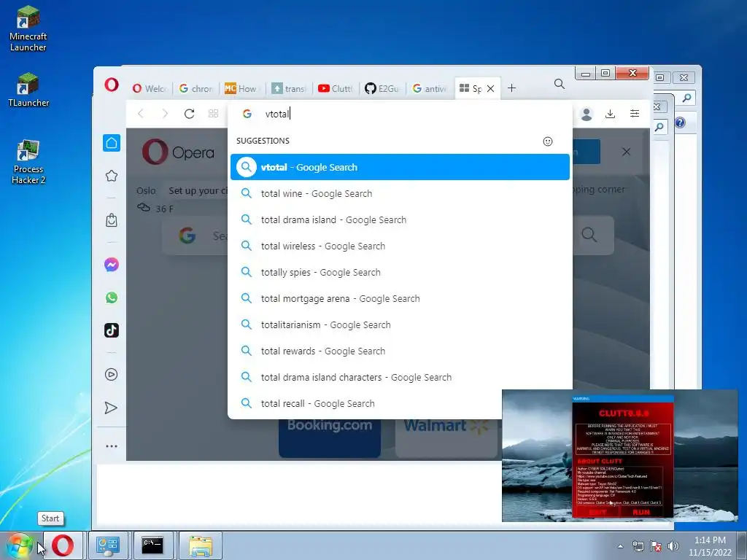Viewport: 747px width, 560px height.
Task: Select 'total mortgage arena' suggestion
Action: coord(400,298)
